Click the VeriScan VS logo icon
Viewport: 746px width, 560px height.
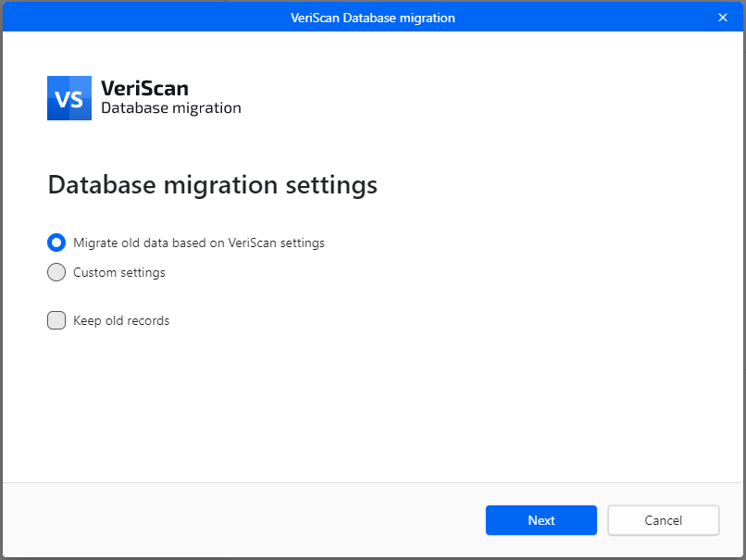coord(69,98)
